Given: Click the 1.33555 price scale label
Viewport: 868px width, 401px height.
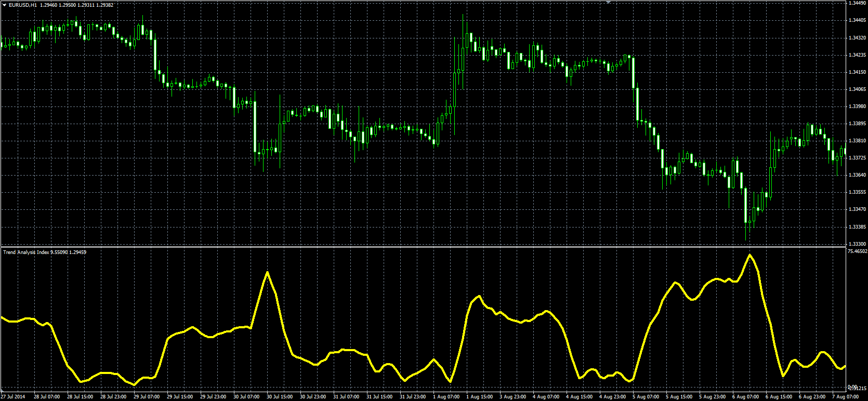Looking at the screenshot, I should 857,192.
